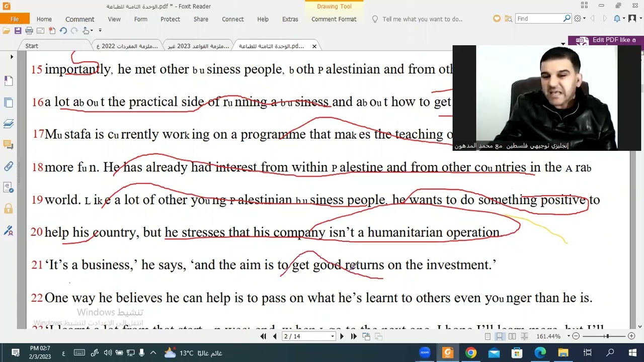Redo the last undone action
The height and width of the screenshot is (362, 644).
pyautogui.click(x=74, y=31)
